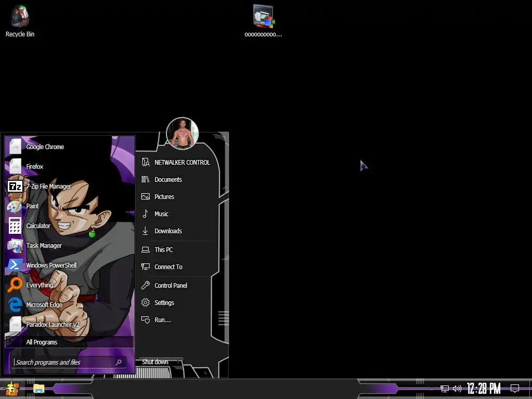Open the network tray icon
Viewport: 532px width, 399px height.
point(445,389)
